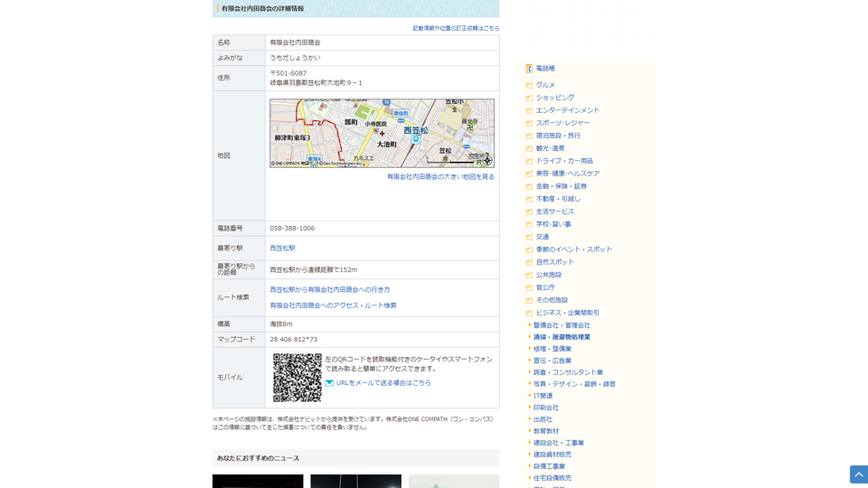Open the 西笠松駅 nearest station link
The height and width of the screenshot is (488, 868).
pos(282,248)
